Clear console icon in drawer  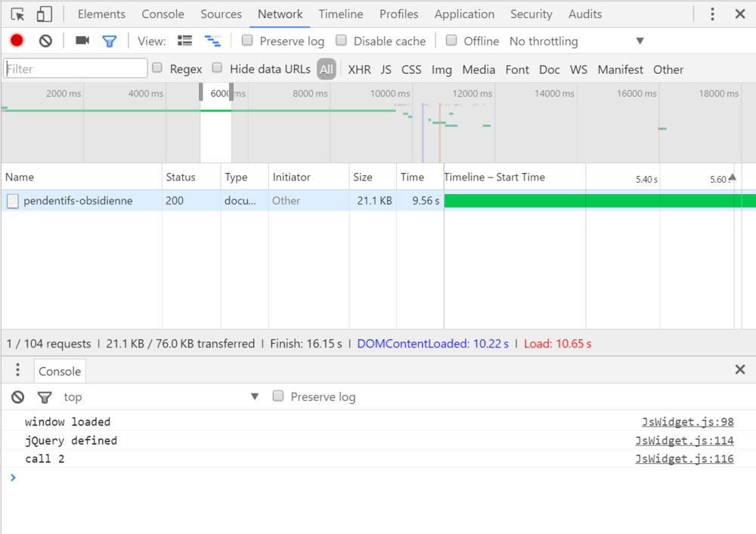[18, 397]
